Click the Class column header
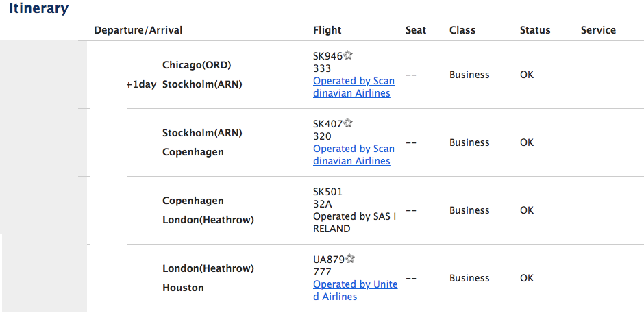Image resolution: width=644 pixels, height=313 pixels. click(x=462, y=30)
